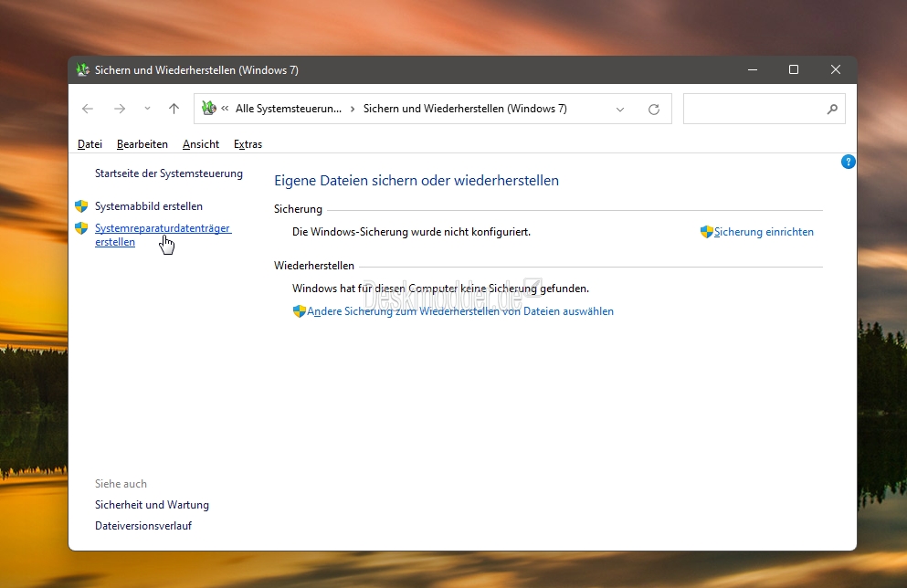Click the double-chevron breadcrumb overflow
This screenshot has width=907, height=588.
[x=225, y=109]
